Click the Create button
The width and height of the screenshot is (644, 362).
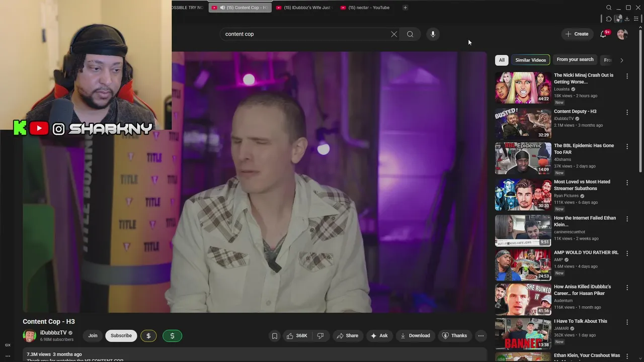[x=577, y=34]
